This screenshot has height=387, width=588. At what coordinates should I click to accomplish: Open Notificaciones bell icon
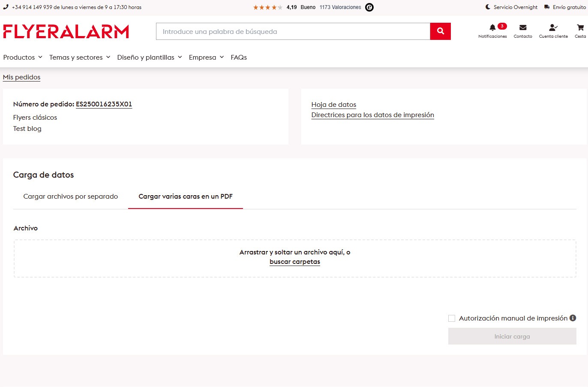pos(492,28)
